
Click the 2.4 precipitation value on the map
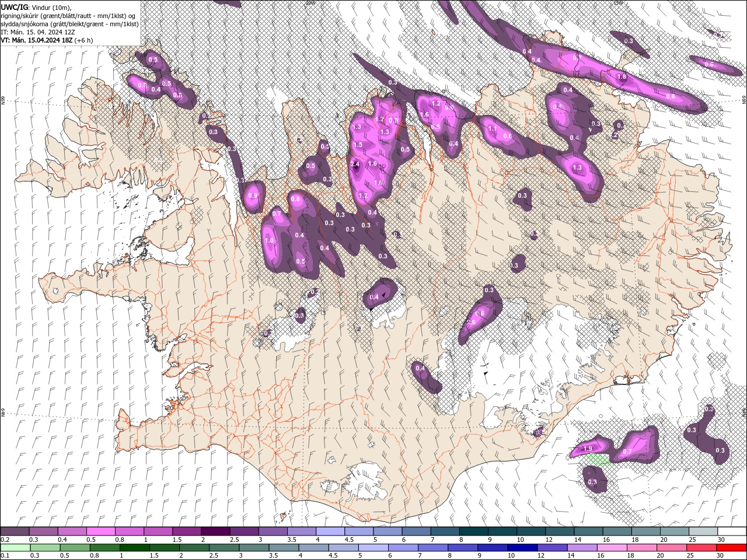coord(355,164)
